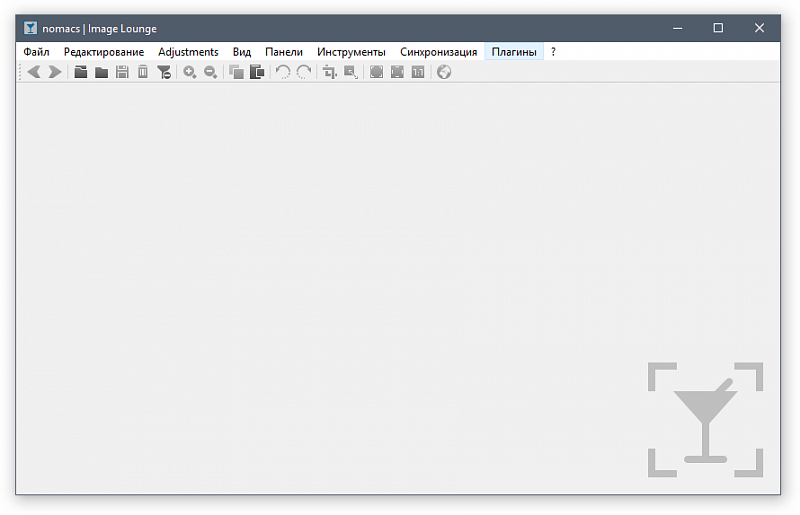
Task: Open the Плагины menu
Action: [x=514, y=52]
